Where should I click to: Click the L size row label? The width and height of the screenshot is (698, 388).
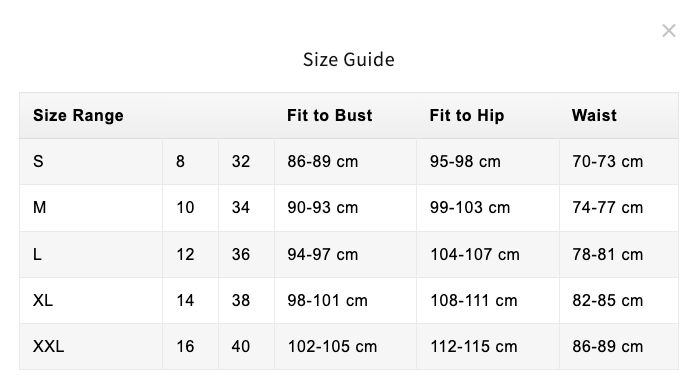37,254
